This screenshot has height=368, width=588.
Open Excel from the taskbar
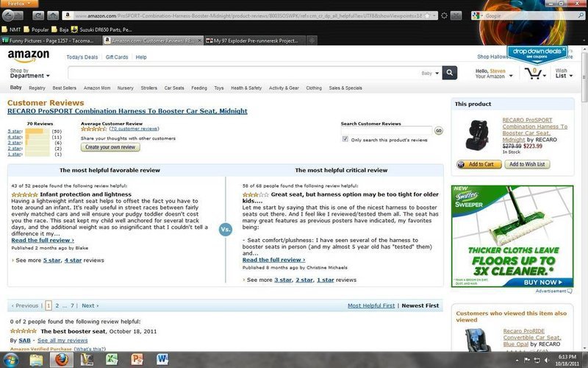click(112, 360)
